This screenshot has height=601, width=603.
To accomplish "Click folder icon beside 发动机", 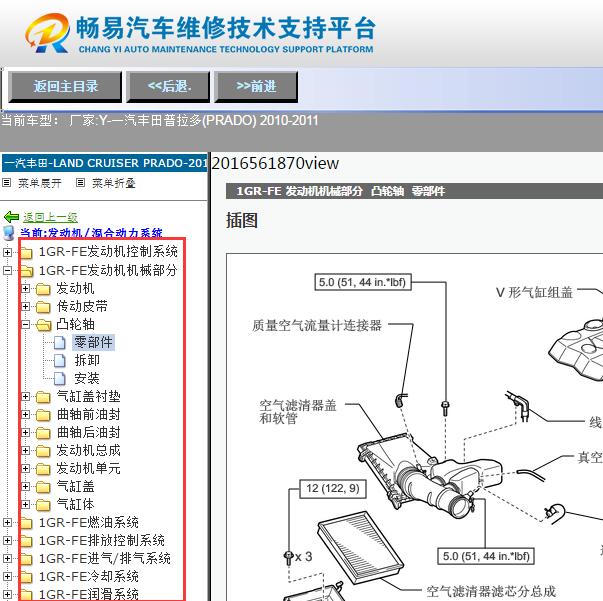I will click(43, 289).
